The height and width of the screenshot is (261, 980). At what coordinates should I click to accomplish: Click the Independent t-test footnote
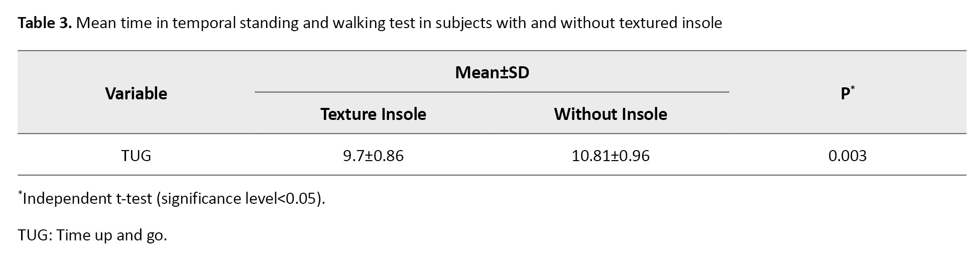pyautogui.click(x=172, y=199)
